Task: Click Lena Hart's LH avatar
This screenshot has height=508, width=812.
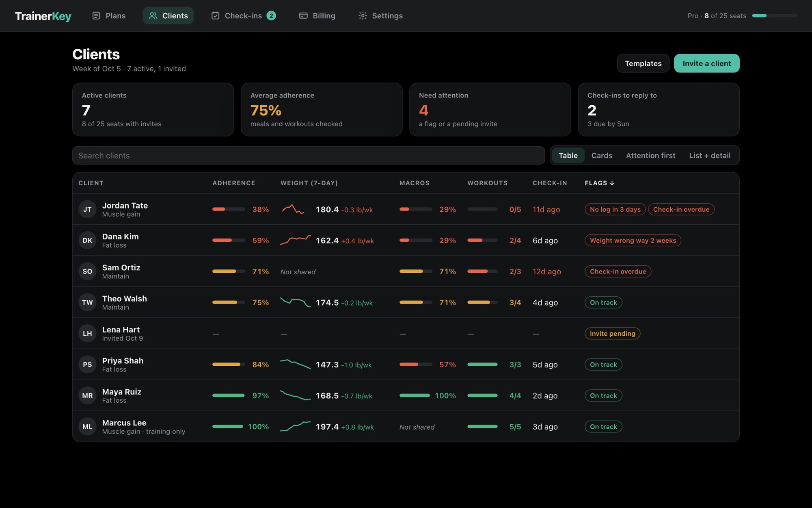Action: [x=87, y=333]
